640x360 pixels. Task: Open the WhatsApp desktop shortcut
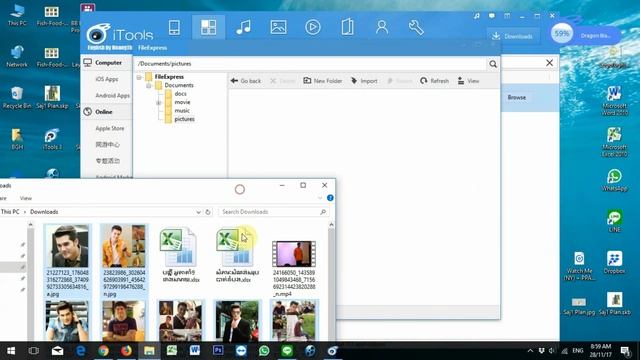pyautogui.click(x=614, y=180)
